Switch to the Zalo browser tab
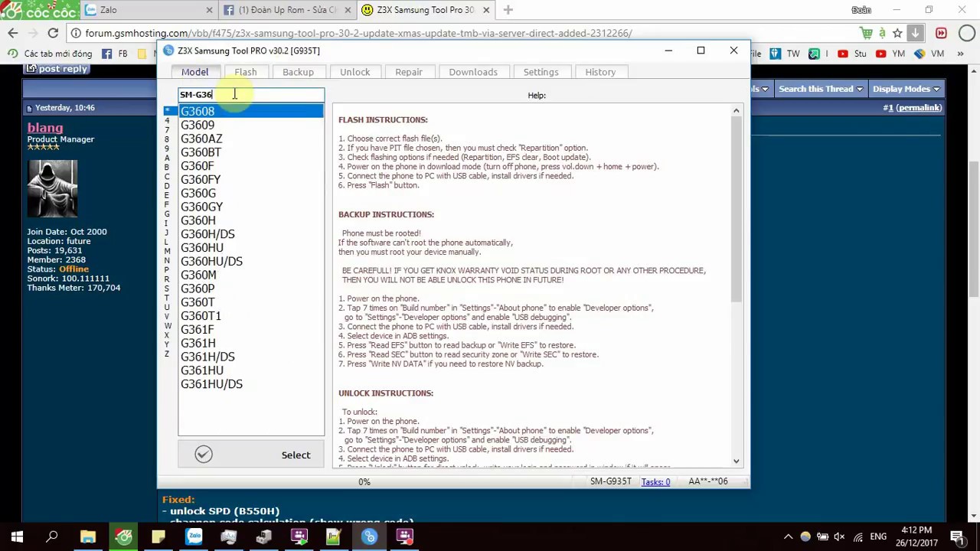The height and width of the screenshot is (551, 980). click(x=149, y=10)
